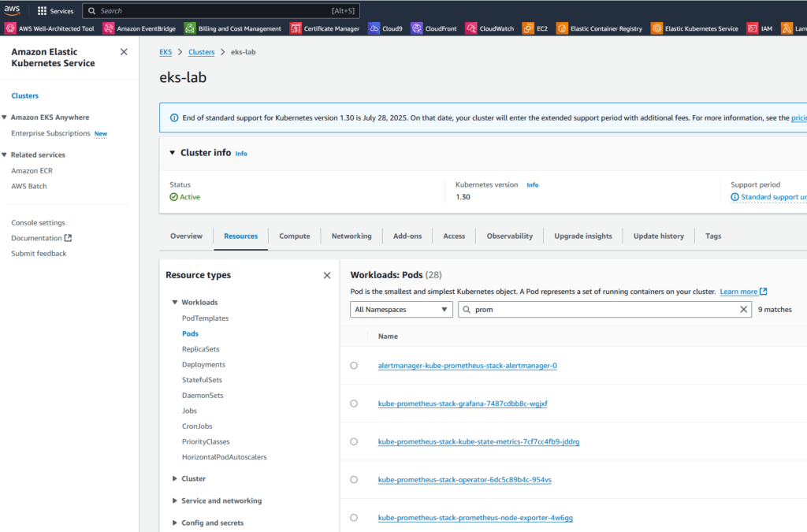Screen dimensions: 807x532
Task: Open the AWS logo home icon
Action: (12, 10)
